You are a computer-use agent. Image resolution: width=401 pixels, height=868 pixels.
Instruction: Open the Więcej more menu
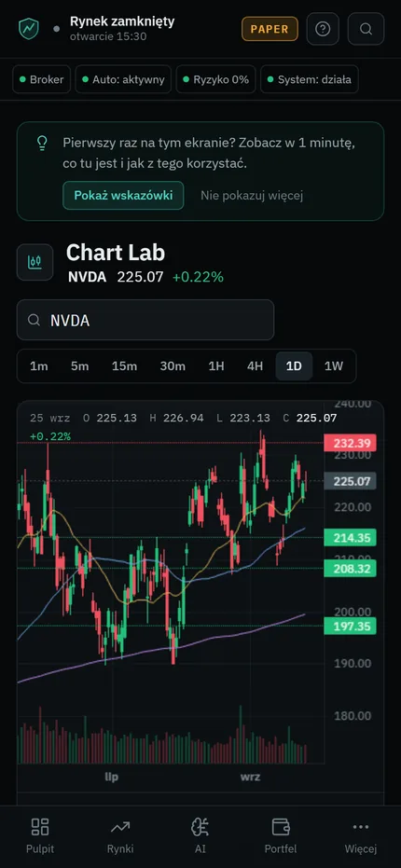(x=361, y=836)
